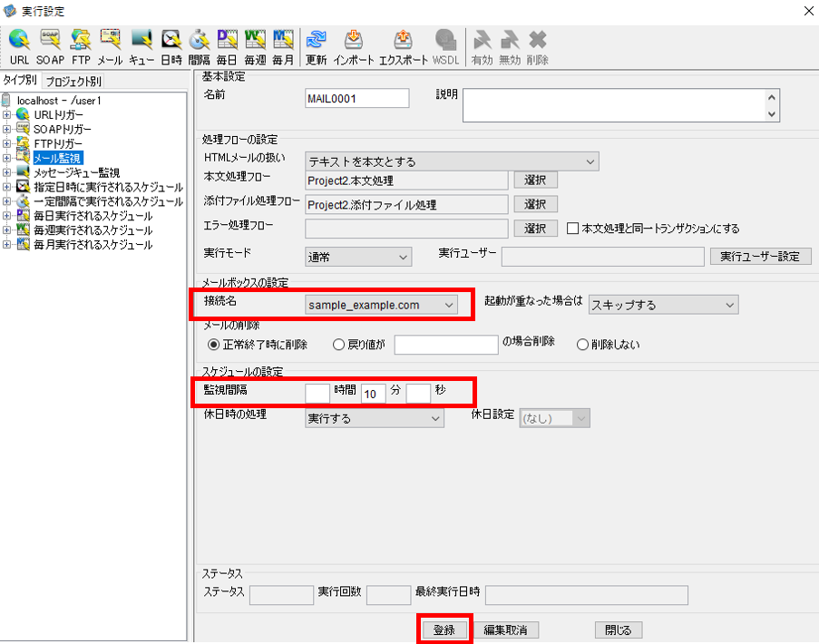Click the 間隔 interval toolbar icon

click(x=199, y=47)
